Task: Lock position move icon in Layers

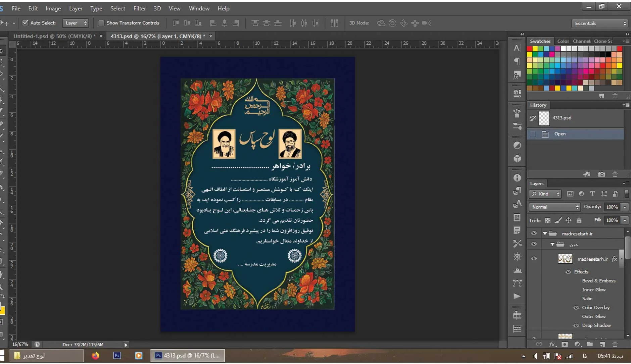Action: click(x=568, y=220)
